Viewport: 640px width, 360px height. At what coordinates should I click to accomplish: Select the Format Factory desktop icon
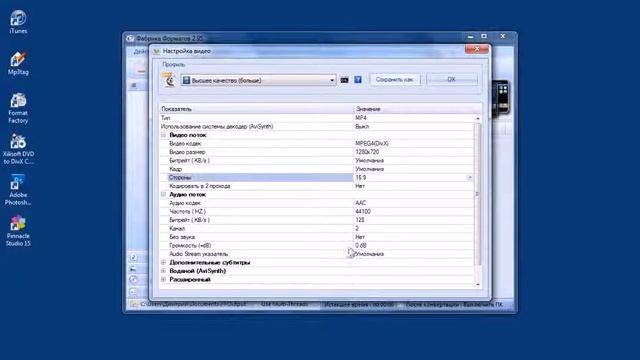click(x=18, y=108)
